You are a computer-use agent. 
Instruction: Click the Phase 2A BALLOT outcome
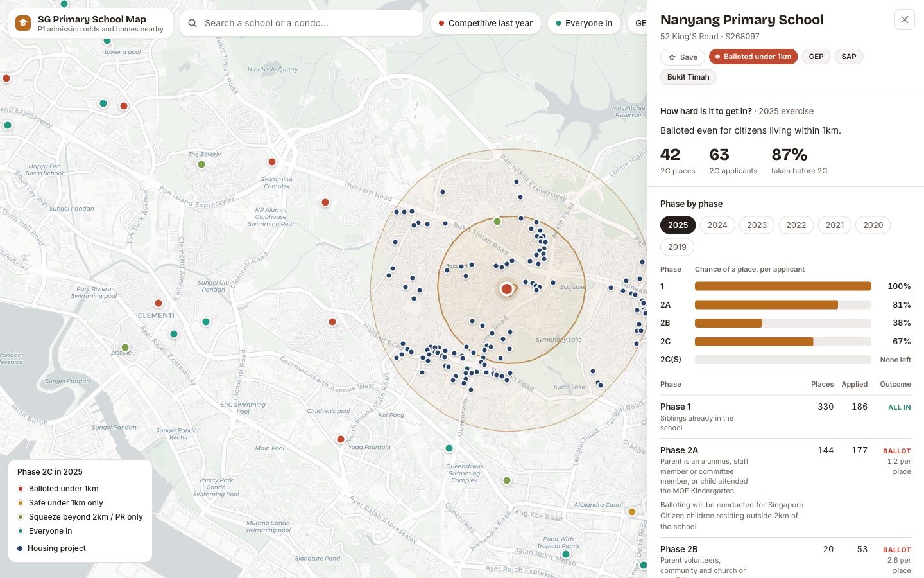[x=896, y=451]
